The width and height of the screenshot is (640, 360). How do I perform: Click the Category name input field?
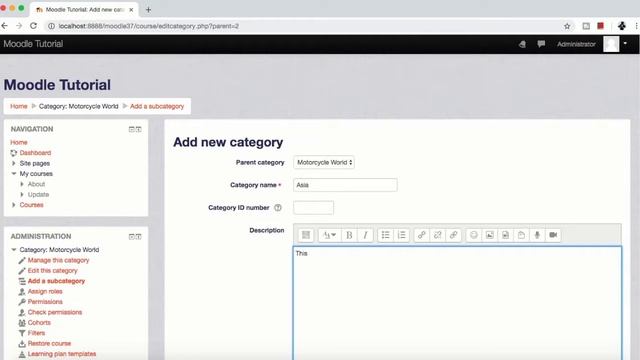(x=345, y=185)
